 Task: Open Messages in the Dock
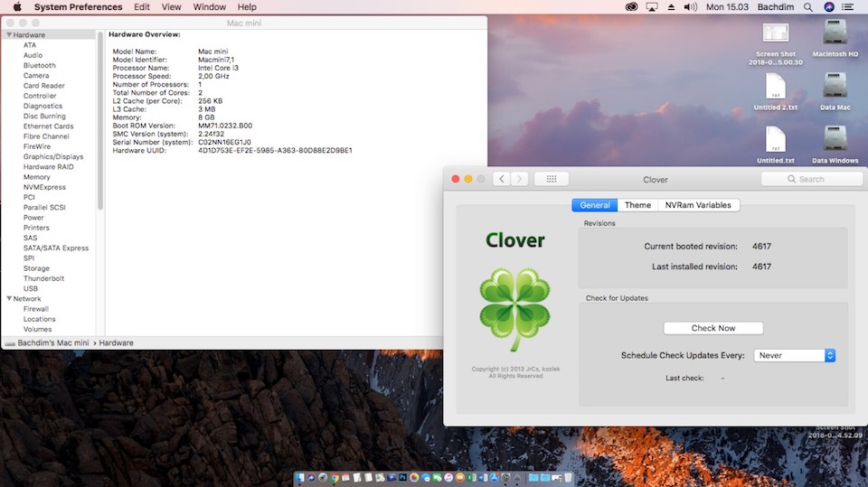(x=426, y=478)
